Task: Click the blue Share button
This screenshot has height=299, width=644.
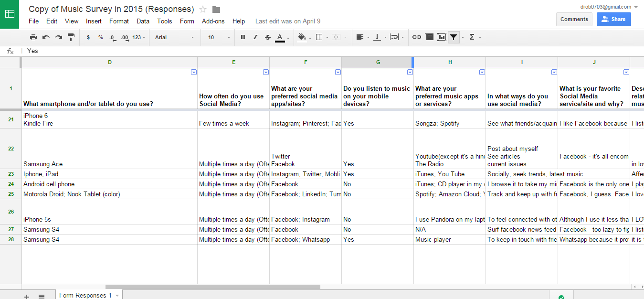Action: pos(613,19)
